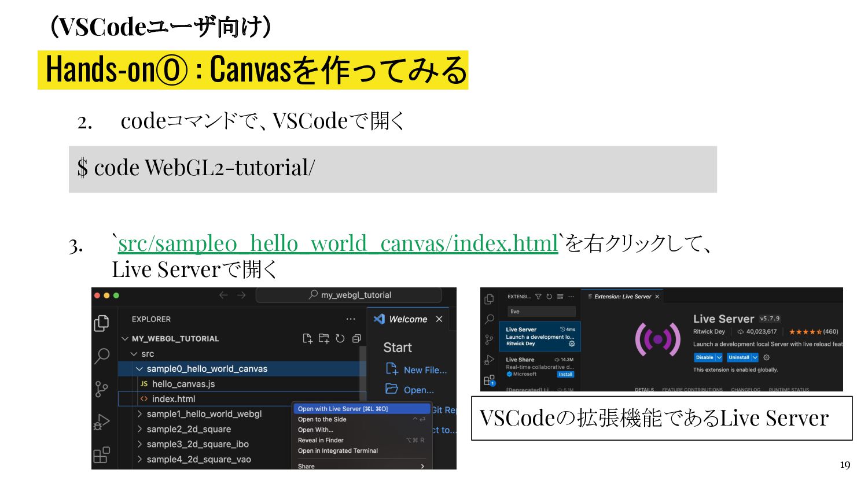Choose Open With... menu entry
868x488 pixels.
(x=361, y=430)
